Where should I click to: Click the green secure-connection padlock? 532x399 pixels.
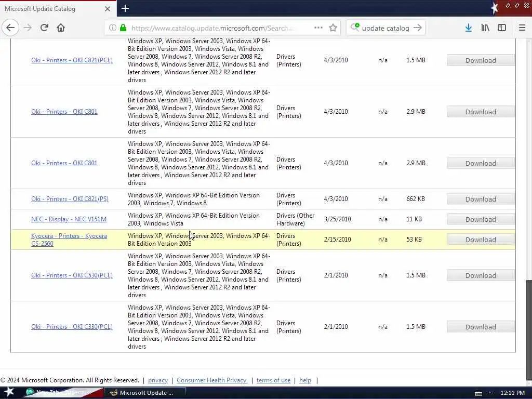tap(123, 28)
